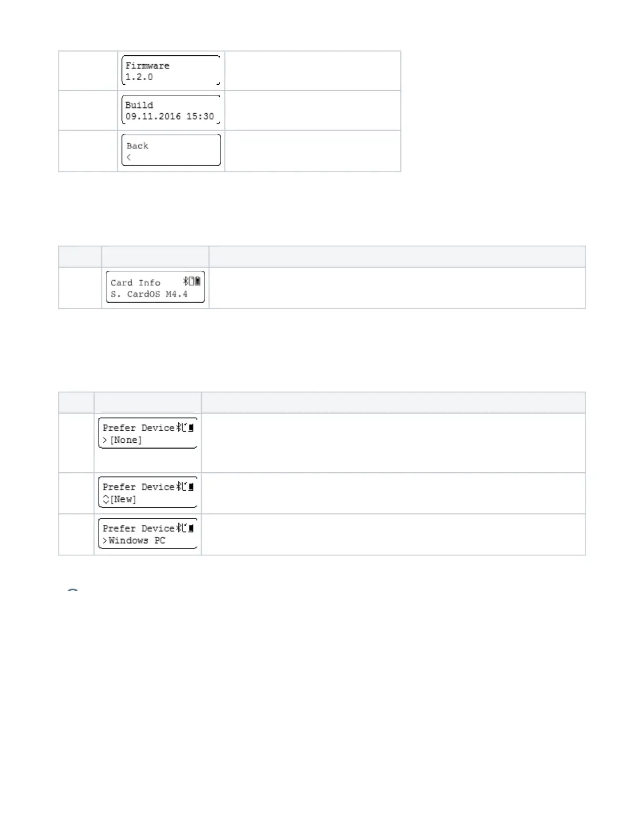644x834 pixels.
Task: Click the [New] preferred device option
Action: pyautogui.click(x=123, y=499)
